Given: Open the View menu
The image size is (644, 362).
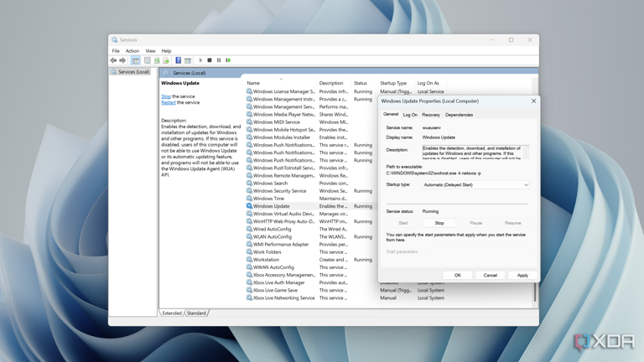Looking at the screenshot, I should [x=150, y=51].
